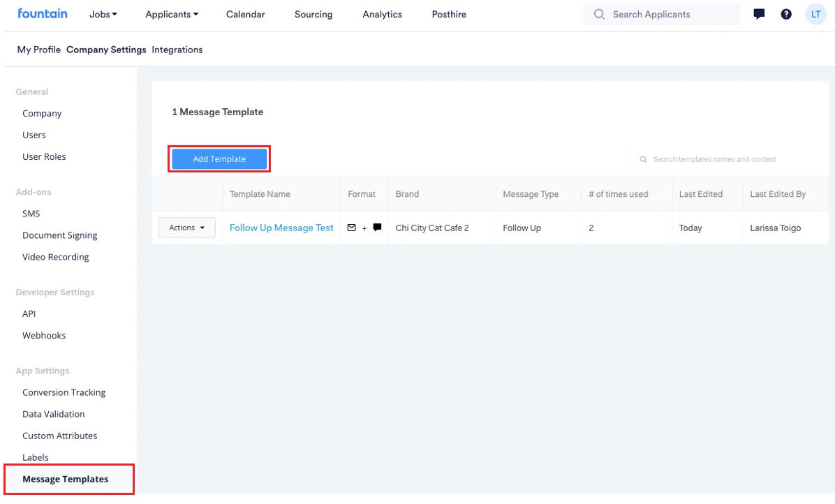Click the search templates names and content field

click(727, 159)
